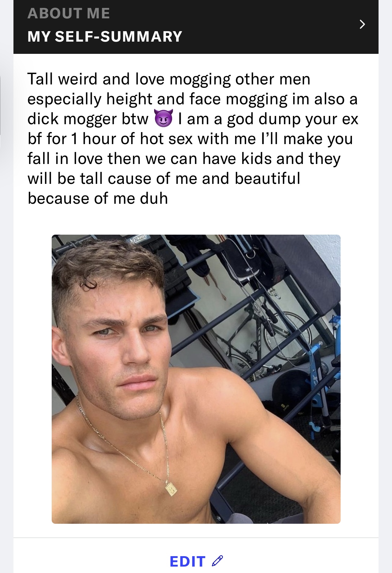
Task: Open the profile selfie photo
Action: click(x=196, y=379)
